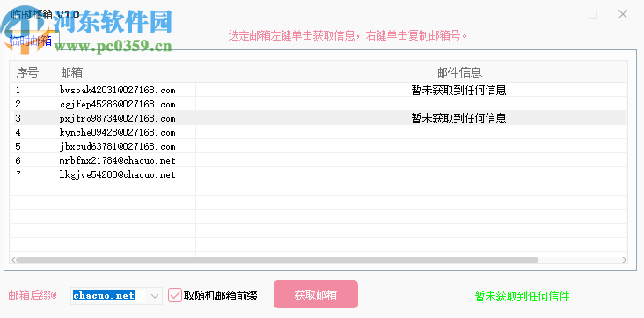Select mailbox lkgjve54208@chacuo.net

pyautogui.click(x=118, y=174)
